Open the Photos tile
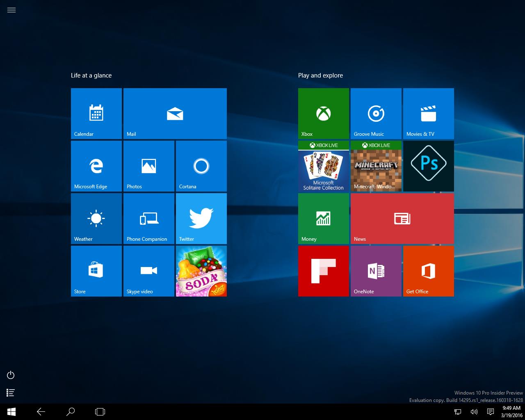Viewport: 525px width, 420px height. click(x=149, y=166)
